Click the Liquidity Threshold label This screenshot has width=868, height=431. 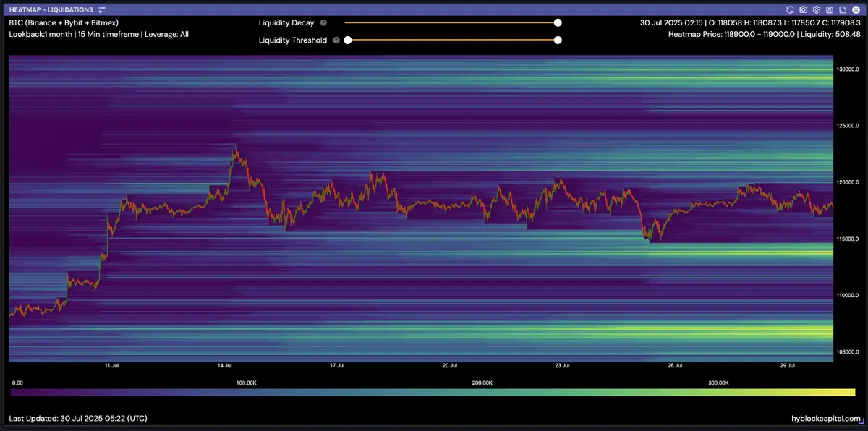pyautogui.click(x=293, y=40)
